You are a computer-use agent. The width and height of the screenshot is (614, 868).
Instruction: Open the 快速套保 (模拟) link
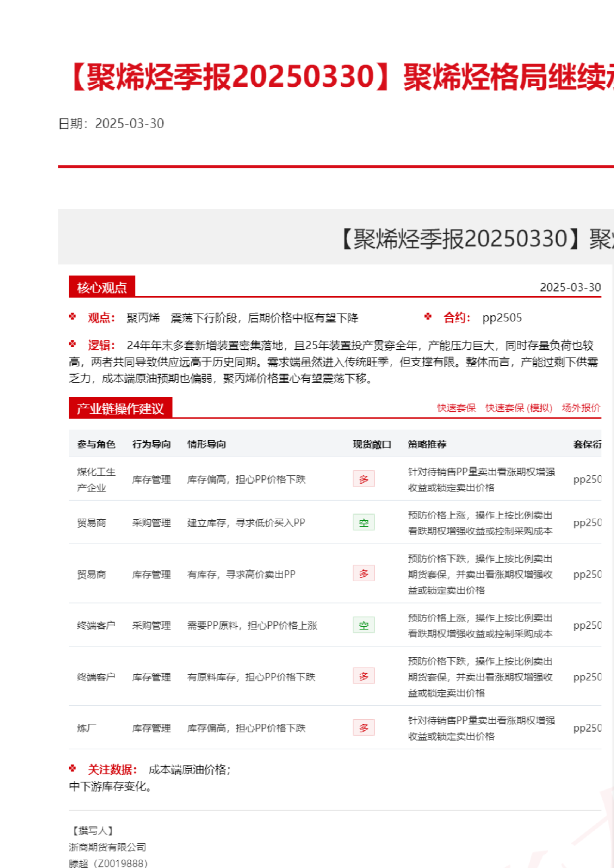518,408
